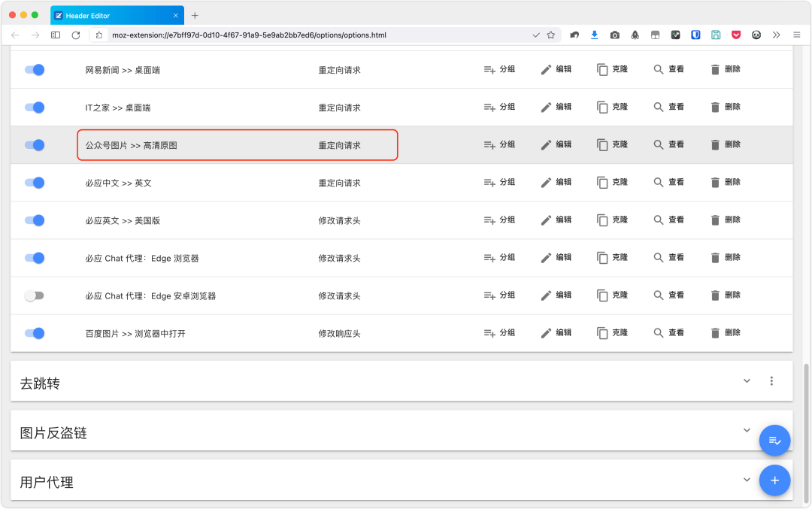Open three-dot menu for 去跳转 group
Image resolution: width=812 pixels, height=509 pixels.
pyautogui.click(x=771, y=381)
